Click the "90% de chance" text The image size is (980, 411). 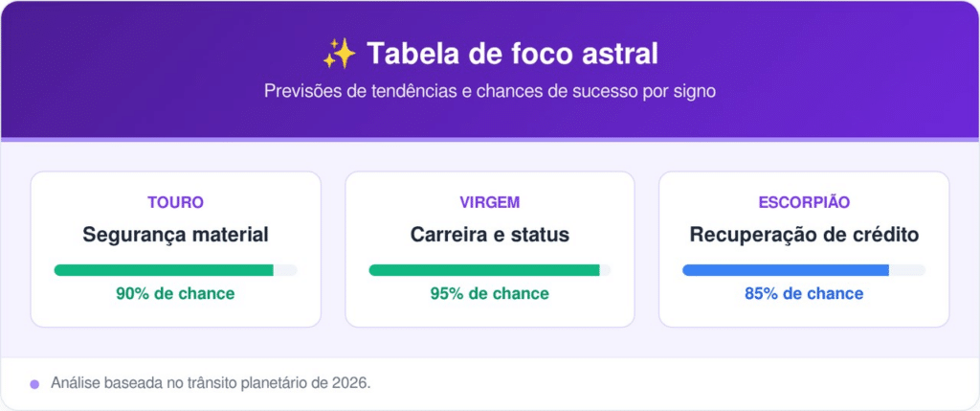175,293
